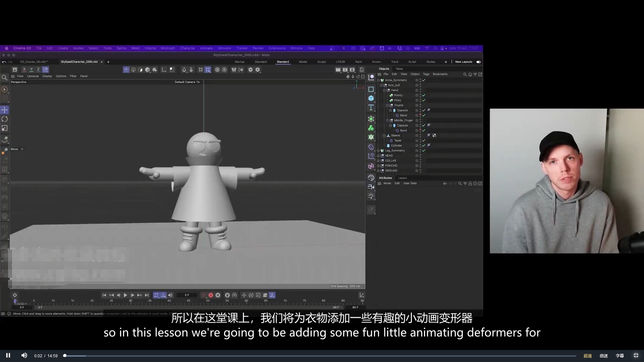Add a Cube primitive from palette
Viewport: 644px width, 362px height.
point(371,98)
